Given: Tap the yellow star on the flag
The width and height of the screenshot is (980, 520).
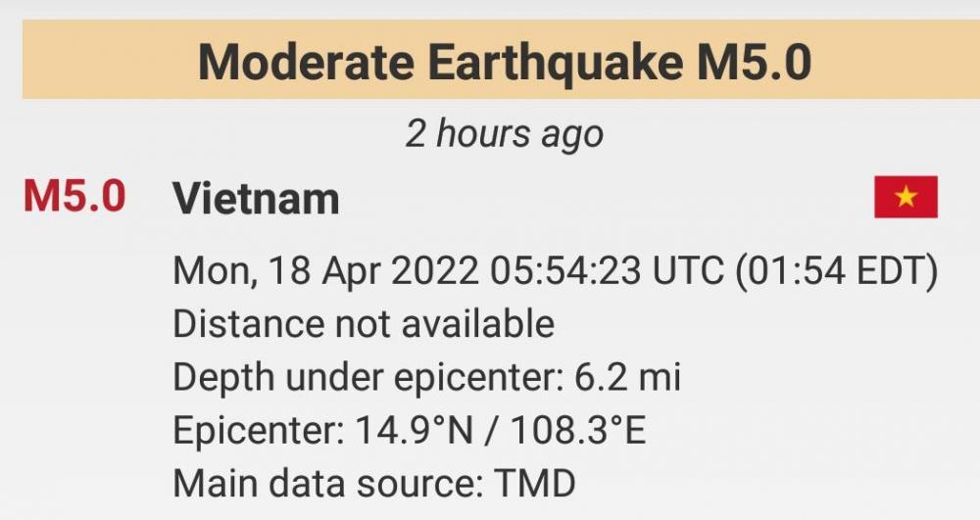Looking at the screenshot, I should [906, 197].
